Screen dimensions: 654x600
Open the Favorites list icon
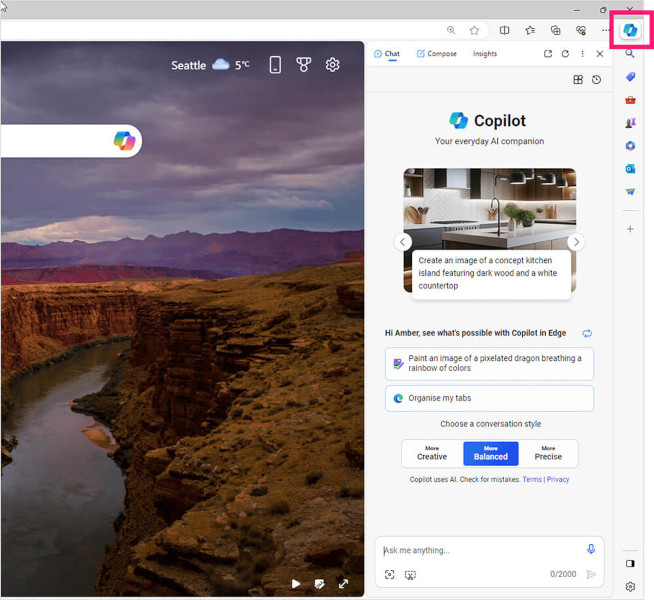click(530, 30)
